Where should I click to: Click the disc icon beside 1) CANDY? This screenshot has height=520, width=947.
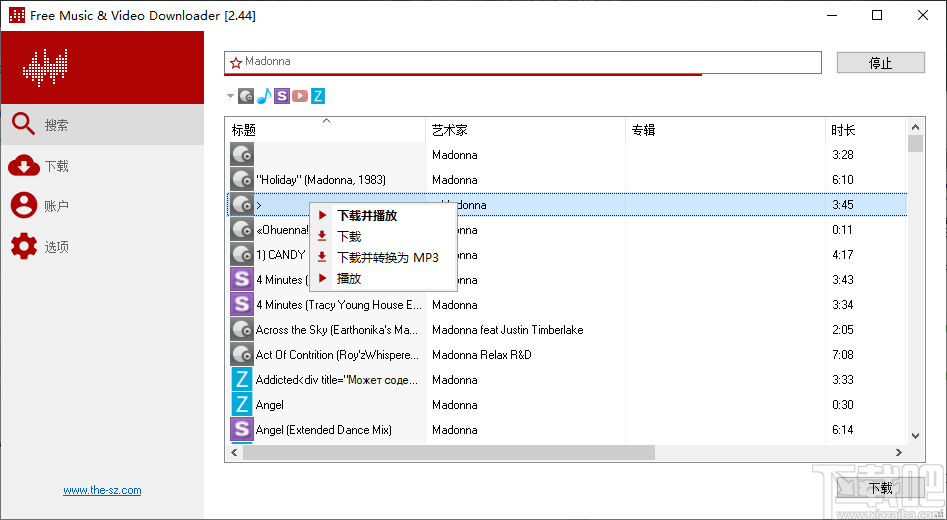tap(242, 255)
